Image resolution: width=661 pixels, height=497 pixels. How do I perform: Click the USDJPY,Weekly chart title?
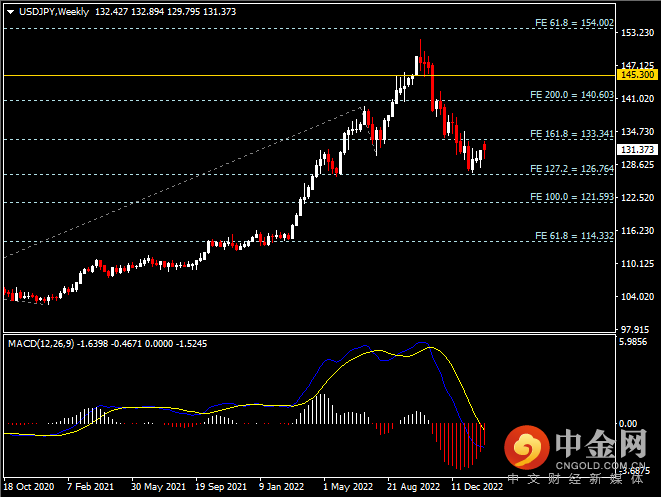pyautogui.click(x=52, y=12)
